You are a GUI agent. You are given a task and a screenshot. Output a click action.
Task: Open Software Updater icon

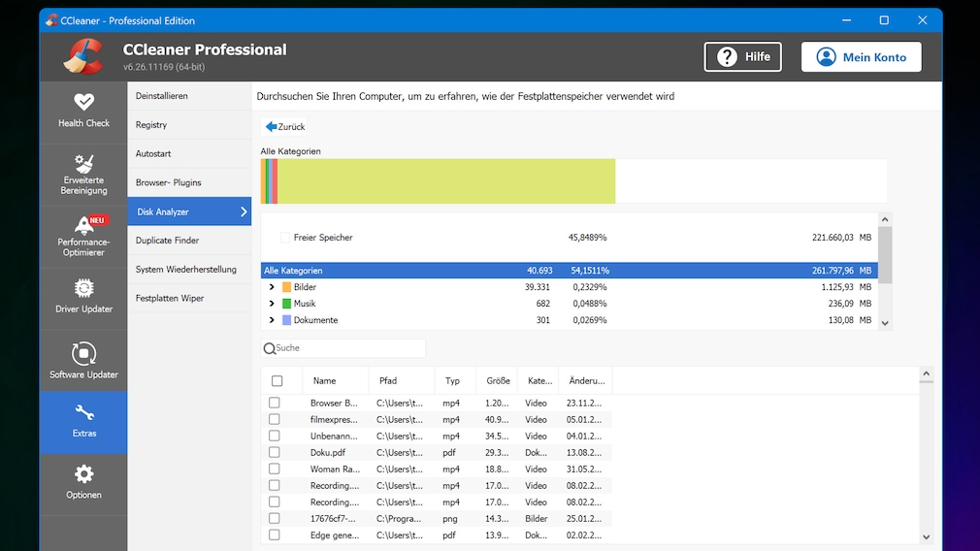83,353
